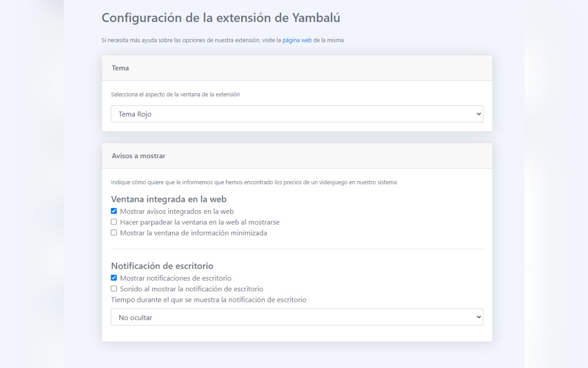Click the chevron arrow on notification time selector
588x368 pixels.
[x=479, y=317]
